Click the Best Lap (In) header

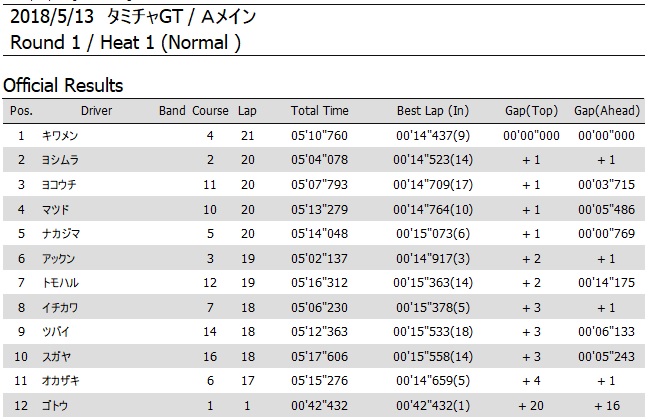point(433,111)
